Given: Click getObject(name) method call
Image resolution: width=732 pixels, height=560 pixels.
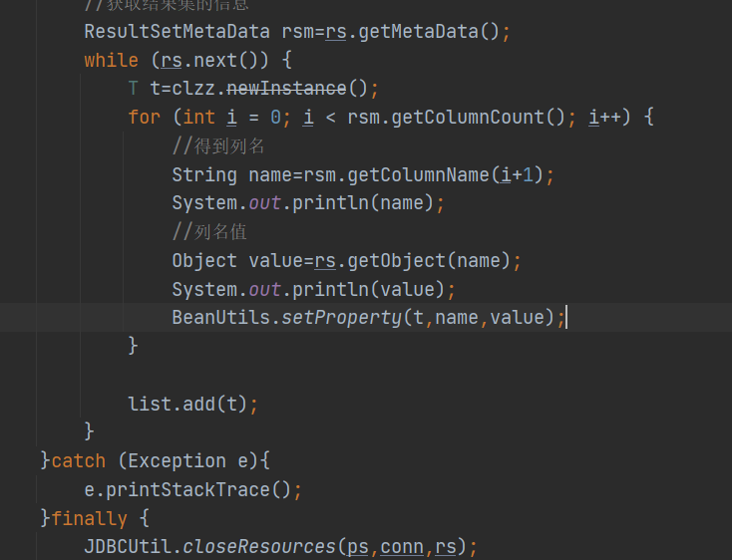Looking at the screenshot, I should point(429,261).
